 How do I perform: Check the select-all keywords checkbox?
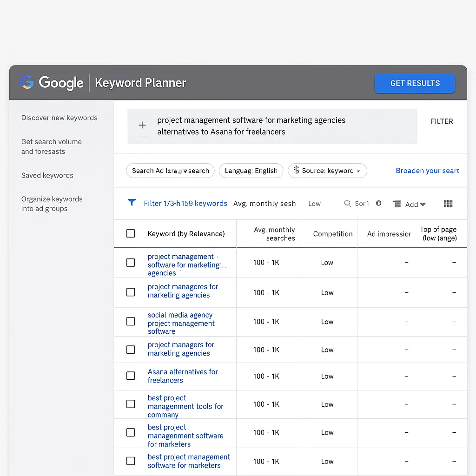tap(131, 233)
